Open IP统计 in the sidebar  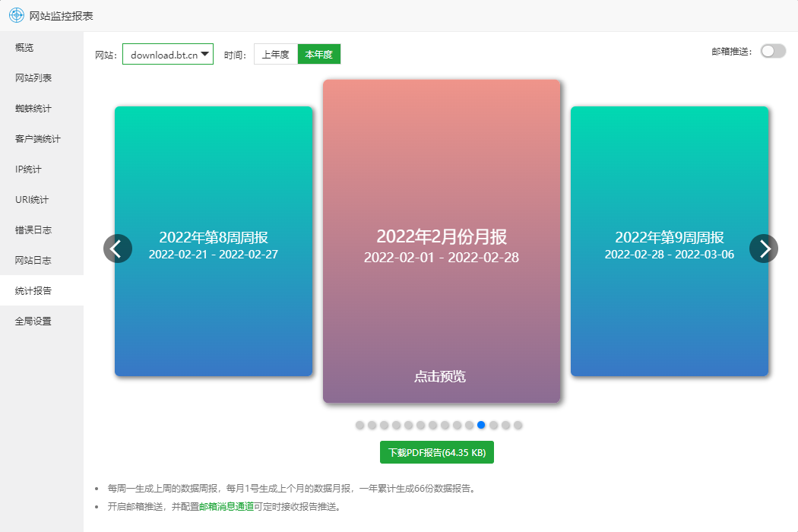pos(42,169)
